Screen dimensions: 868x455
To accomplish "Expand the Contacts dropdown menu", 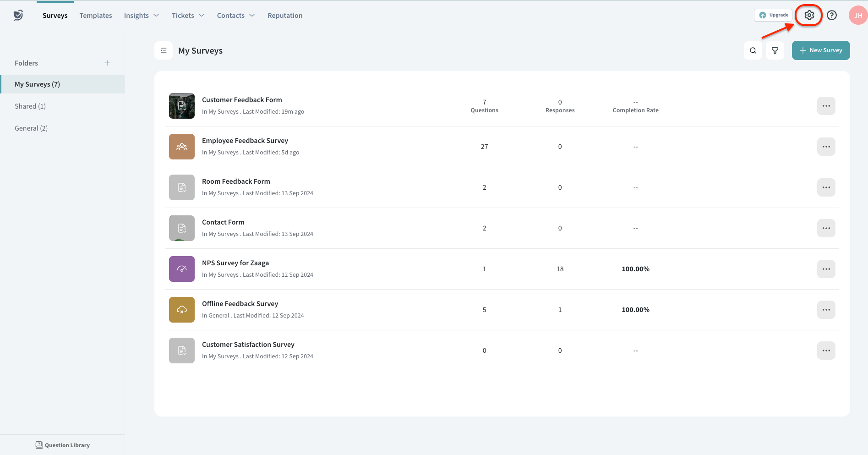I will [x=235, y=16].
